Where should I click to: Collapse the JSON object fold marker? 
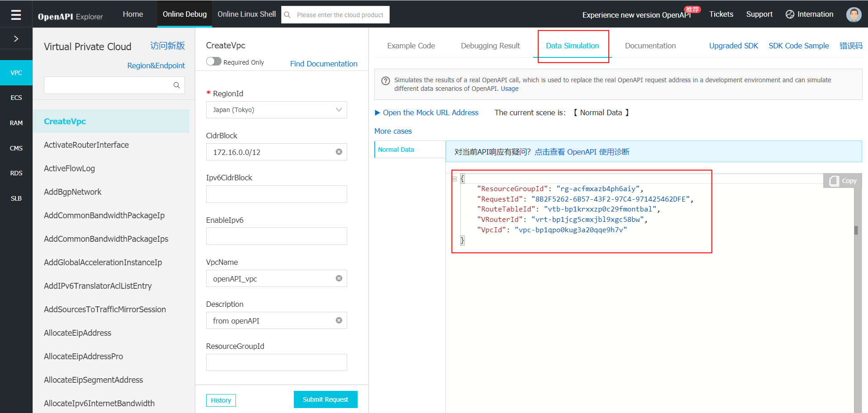[454, 179]
